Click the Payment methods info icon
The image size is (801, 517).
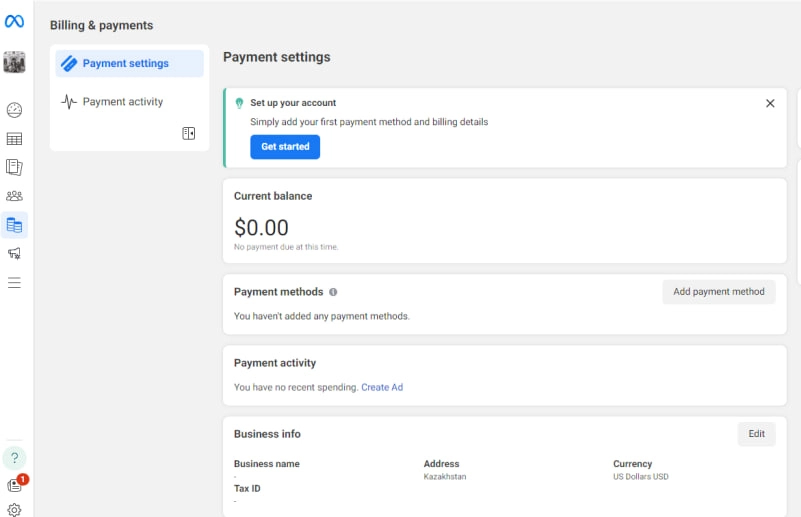point(333,292)
